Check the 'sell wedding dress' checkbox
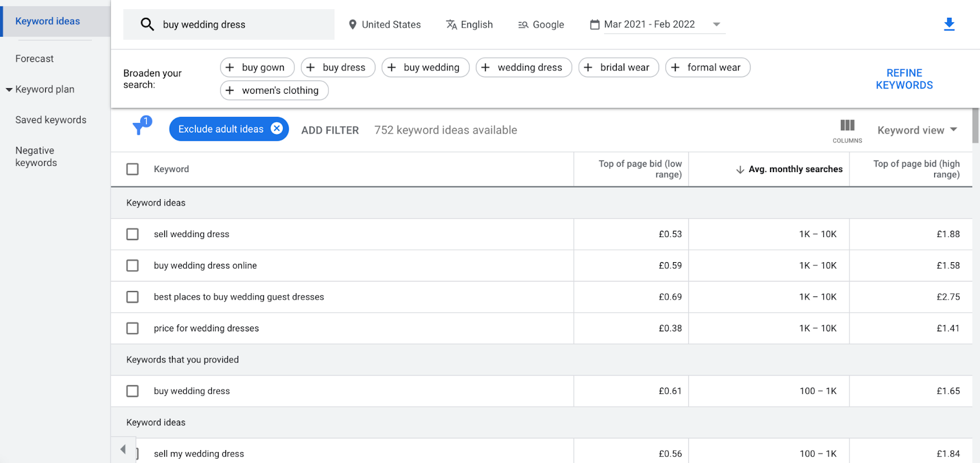 pos(132,234)
